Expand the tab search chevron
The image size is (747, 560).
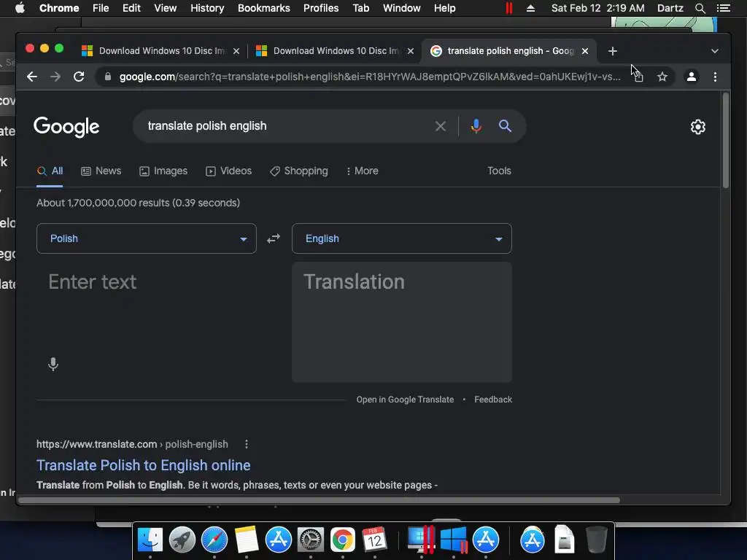click(x=715, y=51)
